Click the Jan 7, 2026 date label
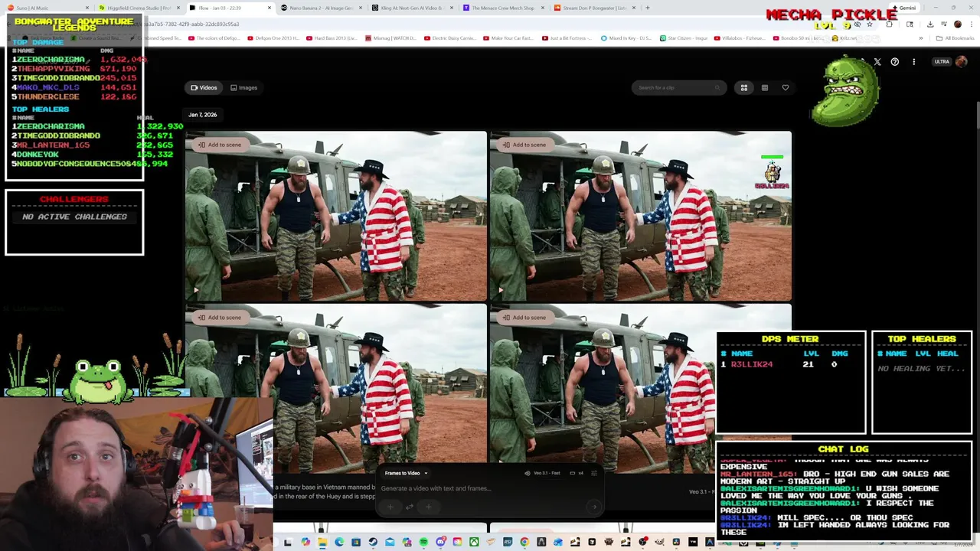Image resolution: width=980 pixels, height=551 pixels. click(202, 115)
